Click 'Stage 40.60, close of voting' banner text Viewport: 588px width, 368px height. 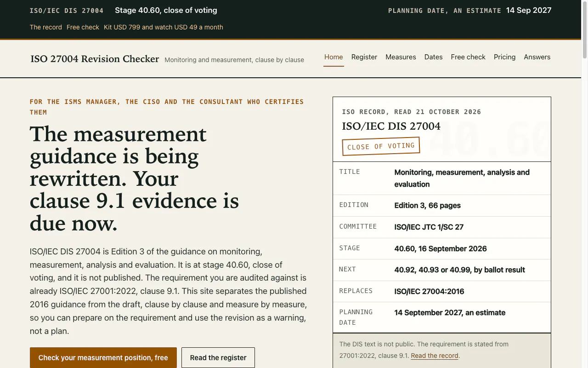166,10
